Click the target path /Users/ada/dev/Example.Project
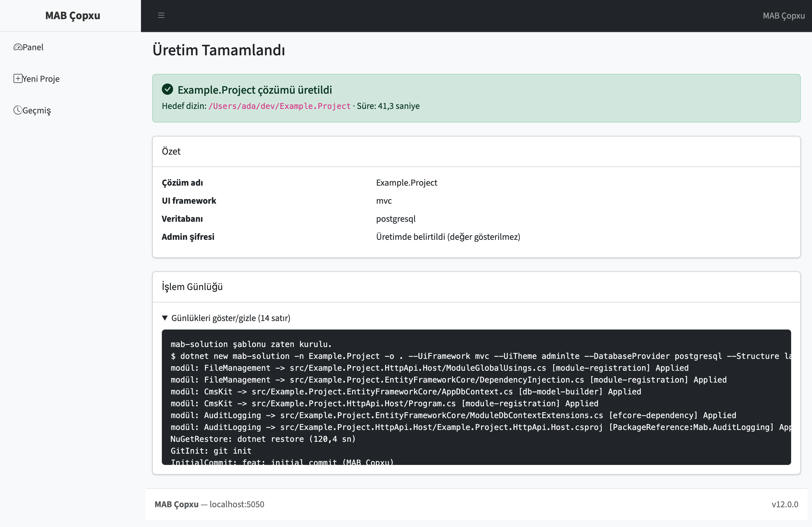Screen dimensions: 812x527 pos(279,106)
